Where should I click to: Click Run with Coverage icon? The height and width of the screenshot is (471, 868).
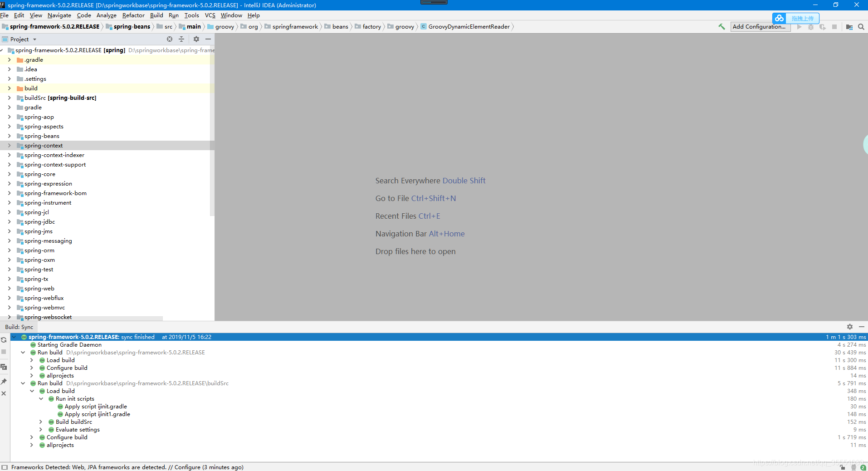pos(823,27)
